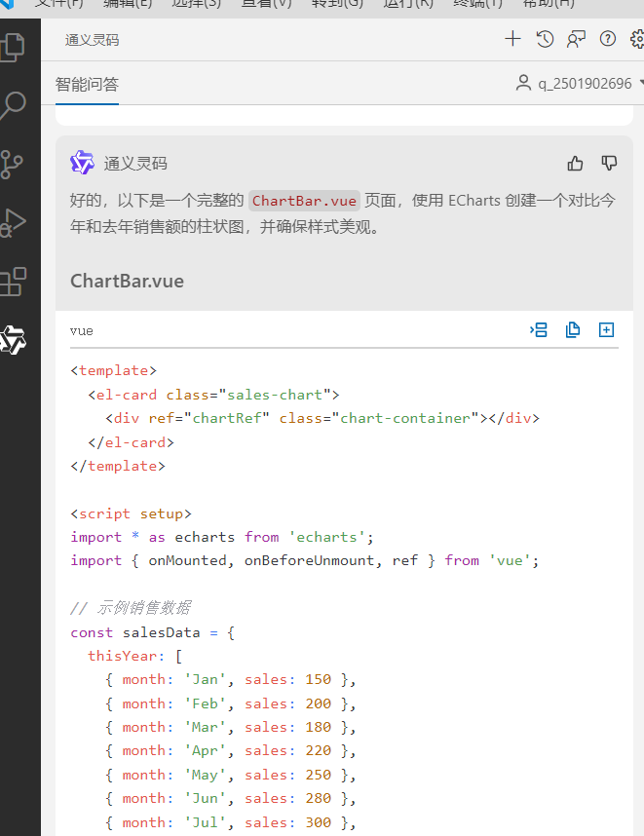
Task: Click the inline ChartBar.vue code tag
Action: point(304,201)
